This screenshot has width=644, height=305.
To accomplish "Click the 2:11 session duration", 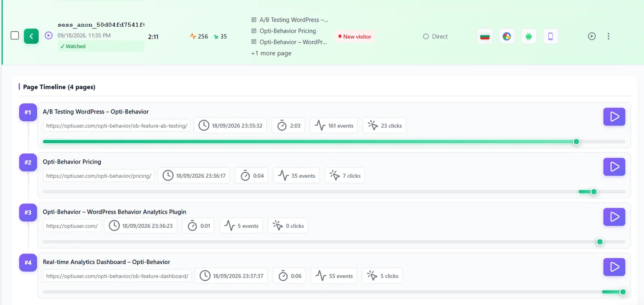I will pos(153,37).
